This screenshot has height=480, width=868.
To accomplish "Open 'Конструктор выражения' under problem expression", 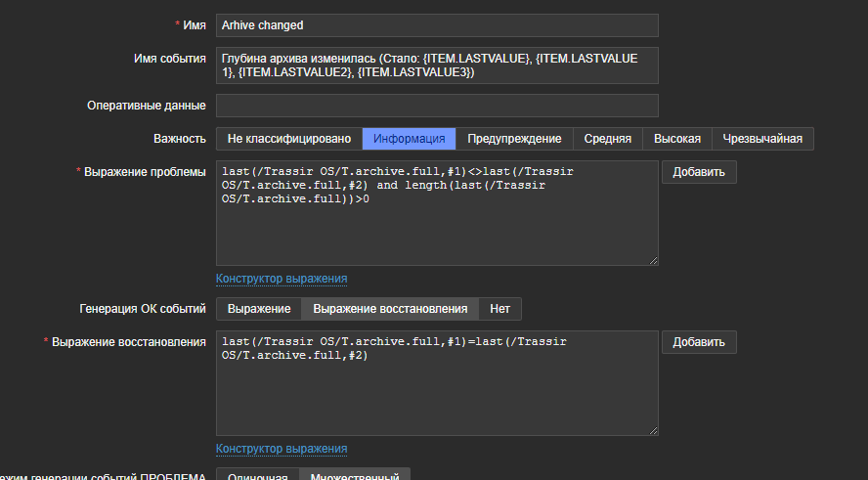I will click(x=282, y=279).
